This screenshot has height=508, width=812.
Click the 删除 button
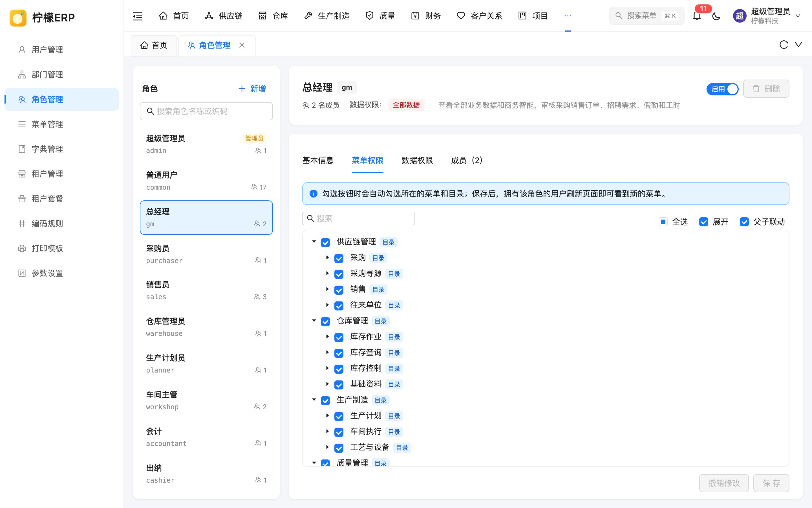(766, 89)
